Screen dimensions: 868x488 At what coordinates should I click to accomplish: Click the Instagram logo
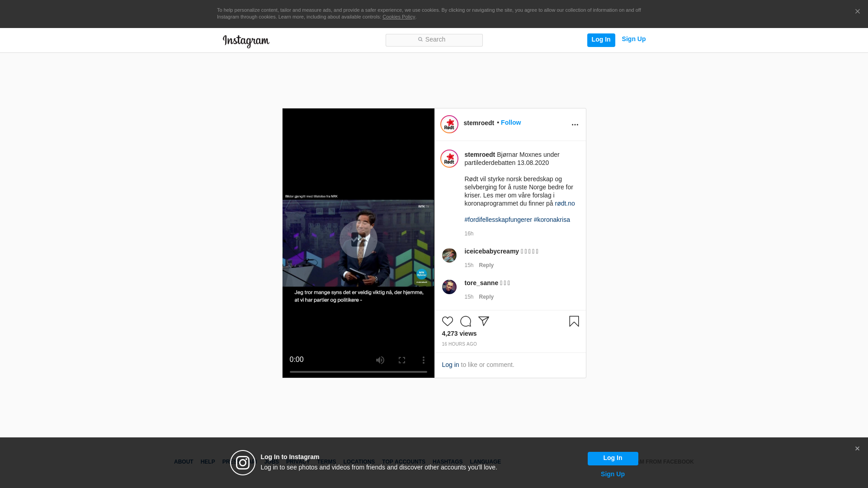(246, 41)
